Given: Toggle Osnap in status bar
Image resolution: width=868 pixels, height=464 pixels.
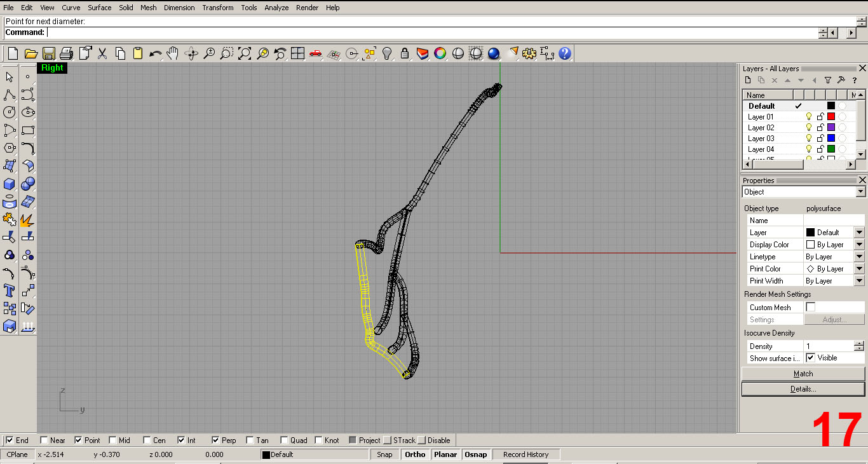Looking at the screenshot, I should coord(475,454).
